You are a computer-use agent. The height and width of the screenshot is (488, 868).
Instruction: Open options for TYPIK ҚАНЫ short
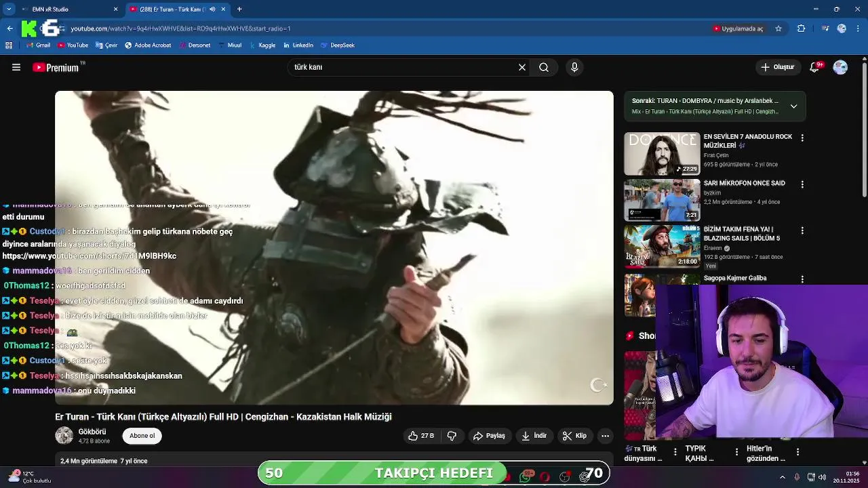[736, 451]
